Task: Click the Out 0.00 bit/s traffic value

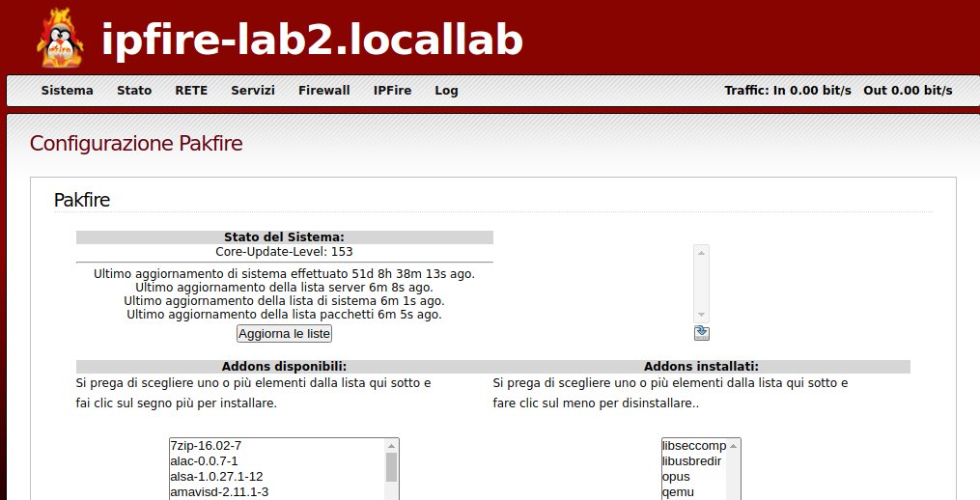Action: [909, 90]
